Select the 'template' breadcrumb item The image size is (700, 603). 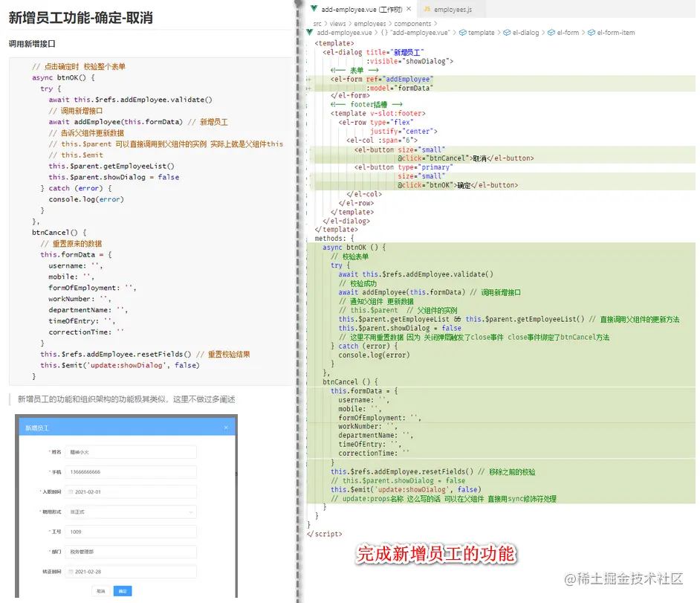(x=482, y=33)
